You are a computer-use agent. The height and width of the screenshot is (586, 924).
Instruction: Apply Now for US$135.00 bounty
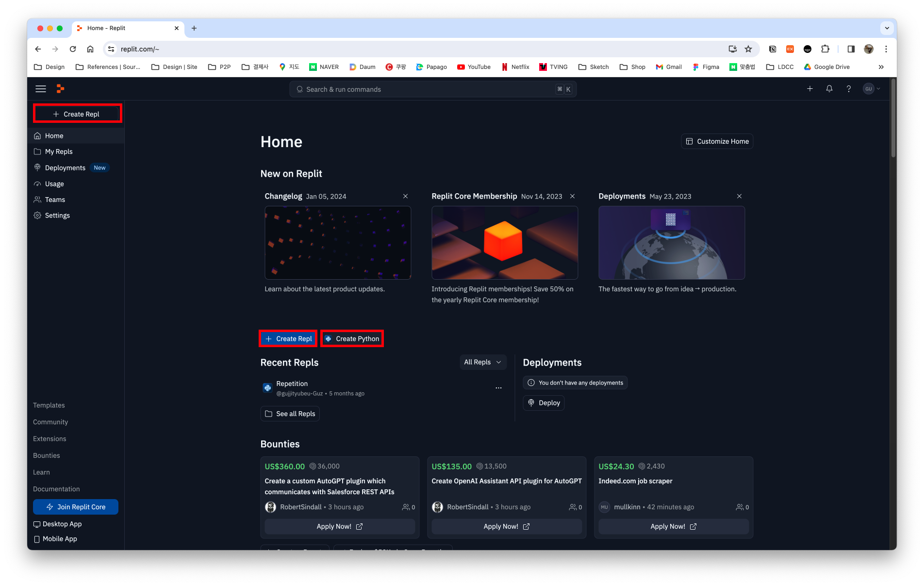pos(507,527)
